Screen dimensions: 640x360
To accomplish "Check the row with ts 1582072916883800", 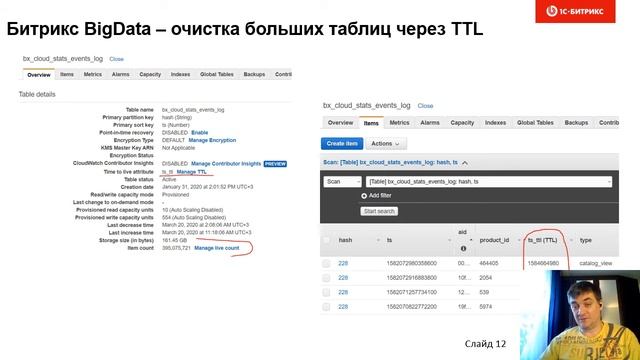I will [x=326, y=278].
